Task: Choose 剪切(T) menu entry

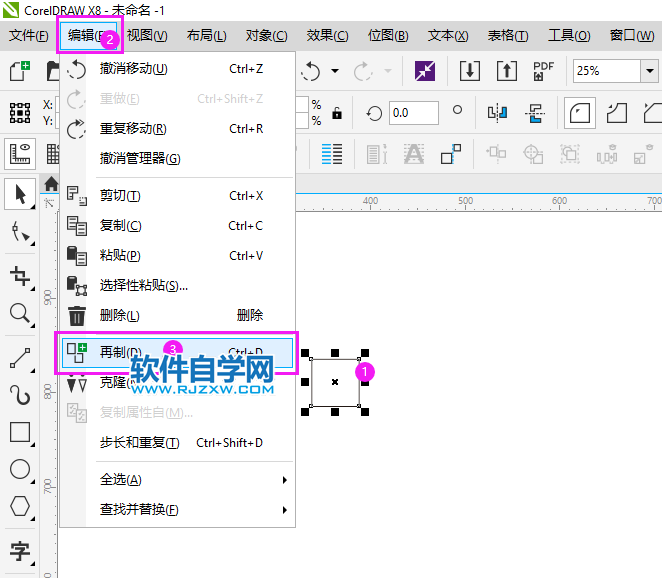Action: point(177,196)
